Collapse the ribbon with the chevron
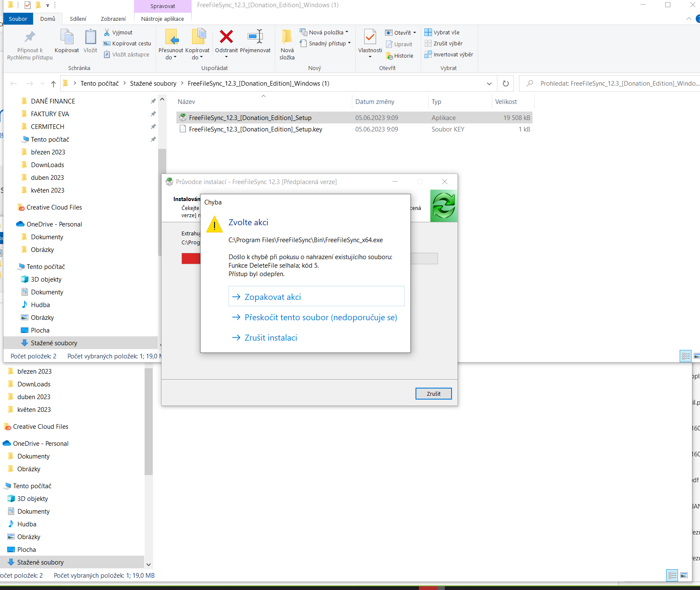700x590 pixels. 689,19
